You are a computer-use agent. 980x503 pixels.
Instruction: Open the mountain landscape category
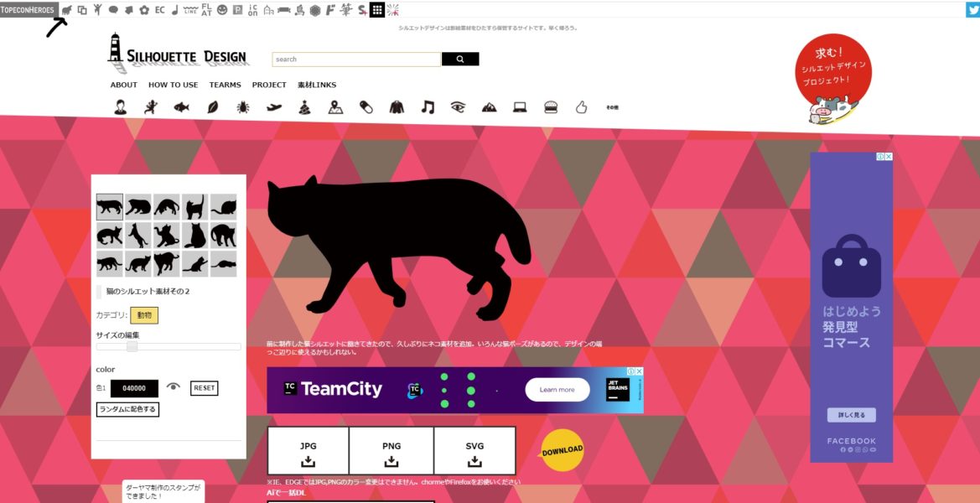click(490, 107)
